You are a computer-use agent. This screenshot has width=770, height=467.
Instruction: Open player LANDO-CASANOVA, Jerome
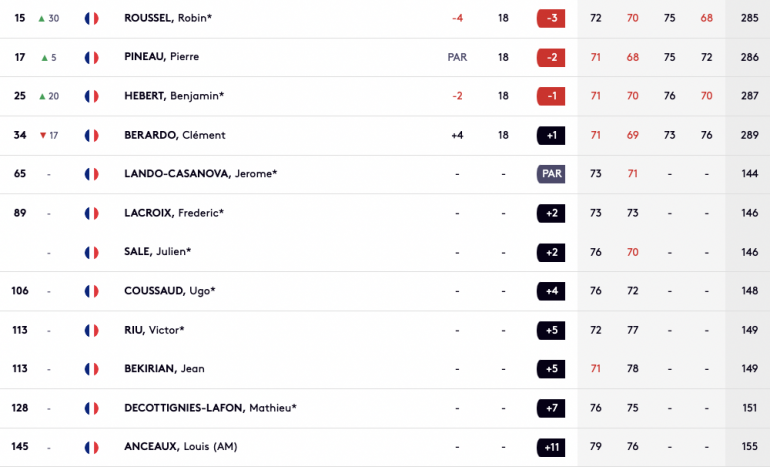(200, 174)
